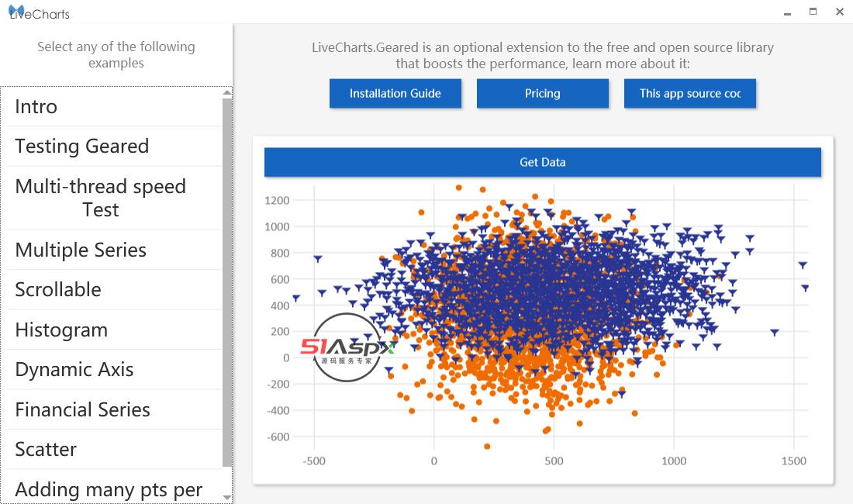Click the 1000 y-axis label
The image size is (853, 504).
pos(277,226)
